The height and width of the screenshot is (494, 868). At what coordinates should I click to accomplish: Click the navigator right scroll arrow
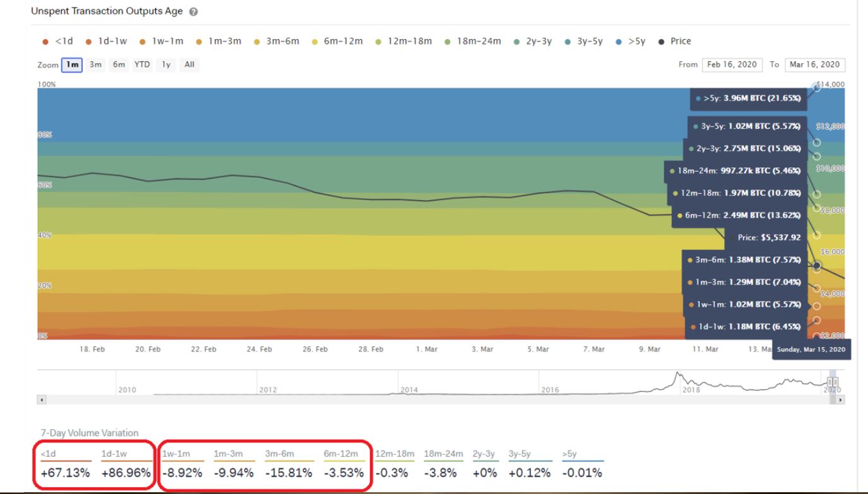pos(841,400)
